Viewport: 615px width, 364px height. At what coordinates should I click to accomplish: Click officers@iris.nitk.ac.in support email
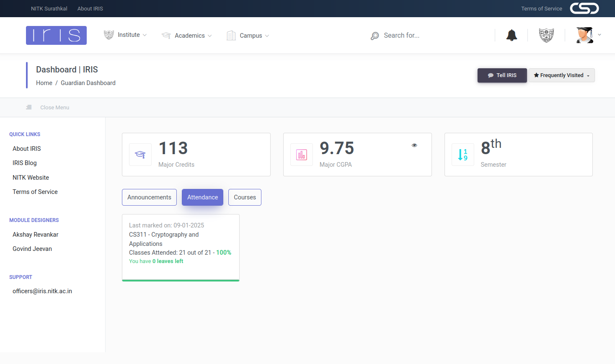pyautogui.click(x=42, y=291)
